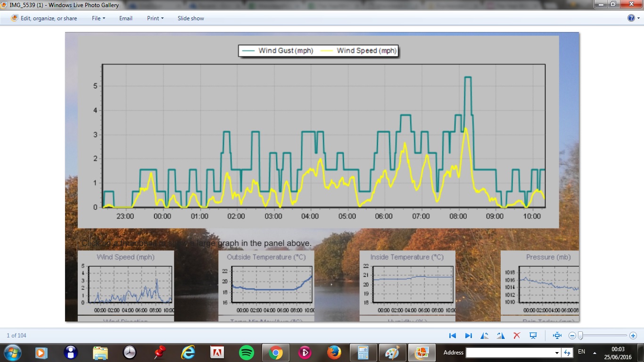
Task: Expand the Print dropdown menu
Action: (155, 18)
